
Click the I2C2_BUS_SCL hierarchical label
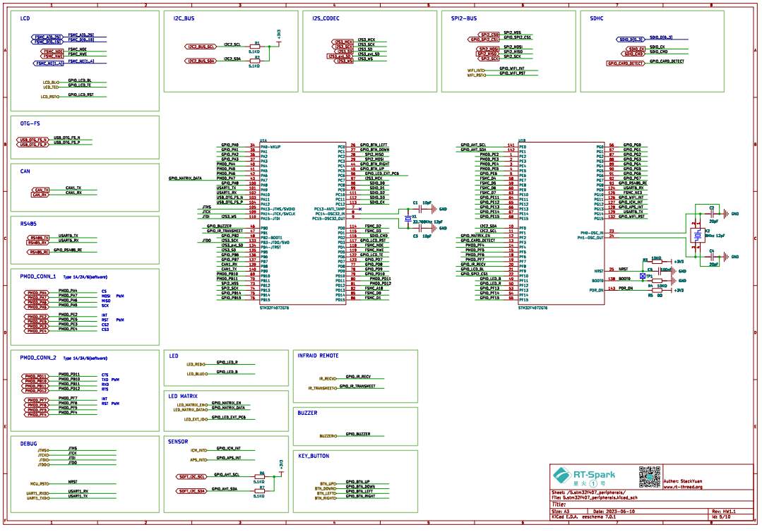point(201,46)
